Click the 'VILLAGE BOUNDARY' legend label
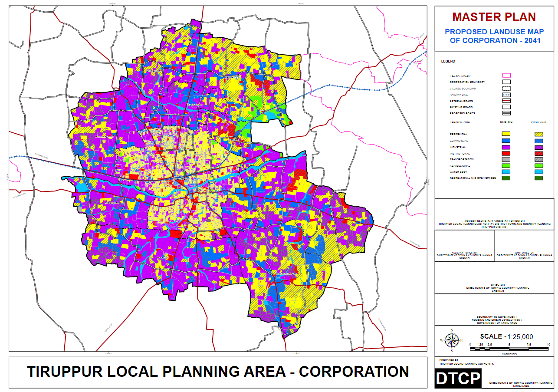 [x=463, y=88]
